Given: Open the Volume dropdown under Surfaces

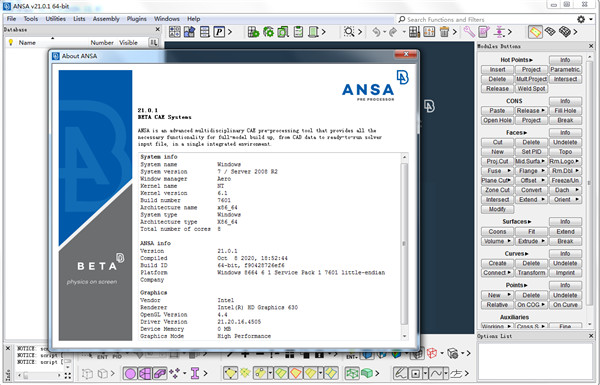Looking at the screenshot, I should (x=497, y=241).
